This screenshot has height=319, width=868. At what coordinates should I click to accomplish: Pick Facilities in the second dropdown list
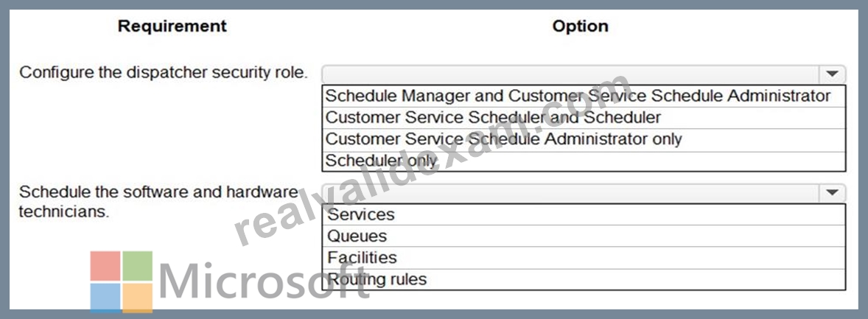tap(584, 258)
